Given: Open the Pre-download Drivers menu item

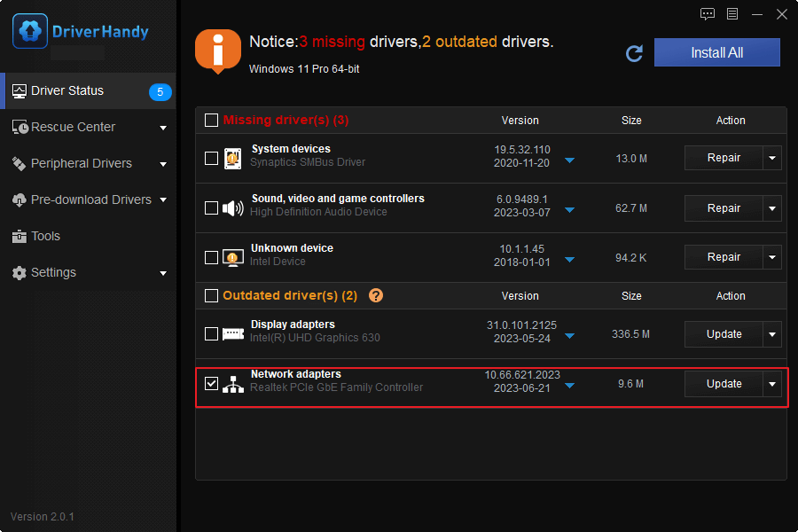Looking at the screenshot, I should coord(89,200).
